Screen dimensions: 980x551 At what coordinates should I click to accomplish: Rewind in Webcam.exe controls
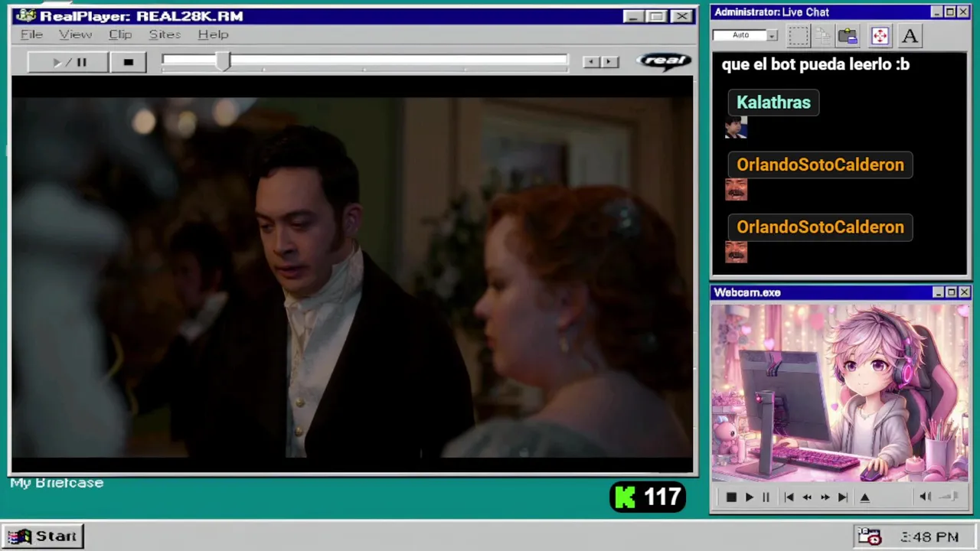tap(806, 497)
